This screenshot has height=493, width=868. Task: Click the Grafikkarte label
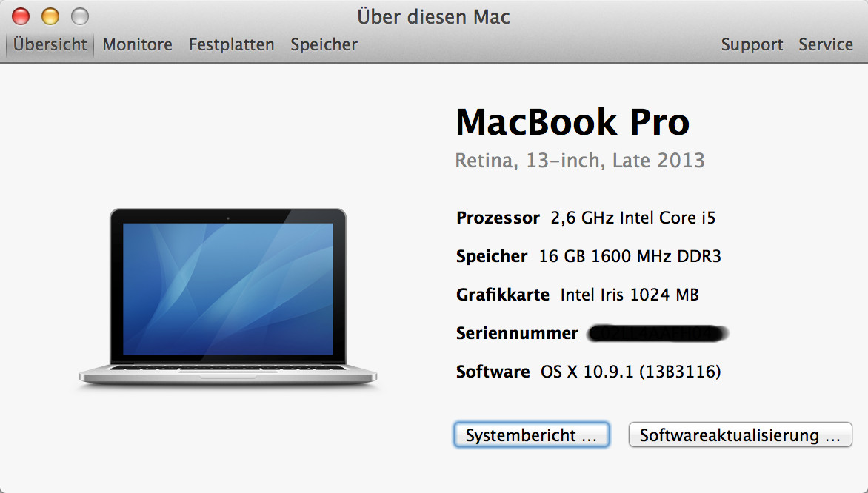(x=503, y=295)
